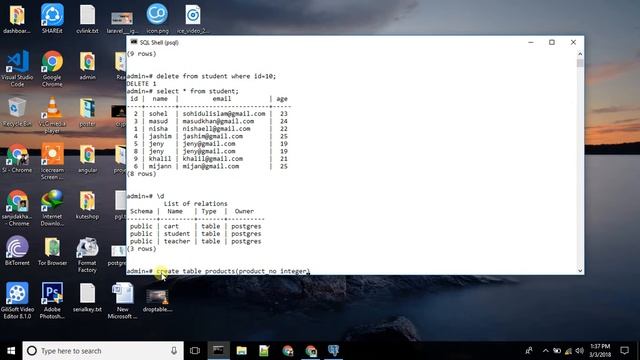Open File Explorer from the taskbar
Viewport: 640px width, 360px height.
coord(242,351)
